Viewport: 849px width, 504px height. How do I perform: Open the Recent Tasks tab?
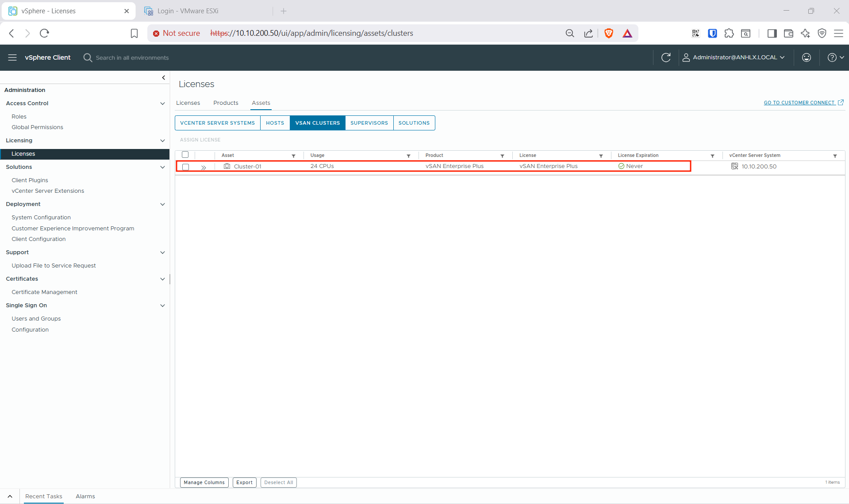point(44,496)
